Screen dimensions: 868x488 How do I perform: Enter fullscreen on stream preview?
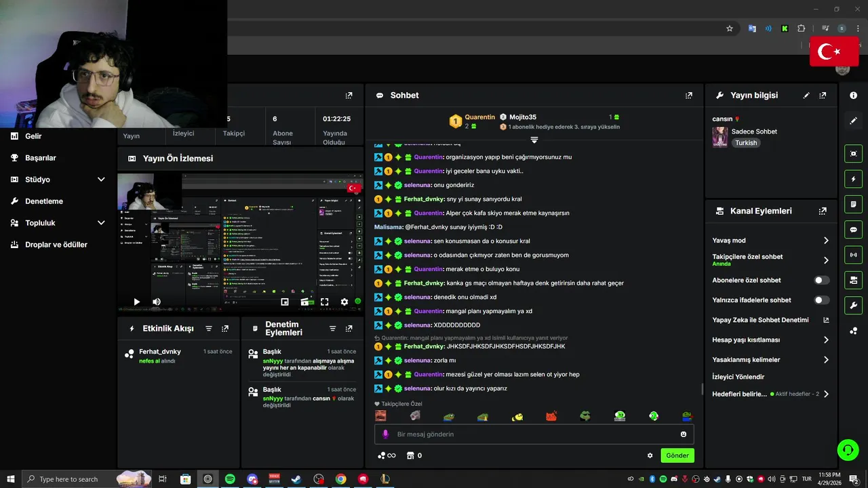click(x=325, y=302)
